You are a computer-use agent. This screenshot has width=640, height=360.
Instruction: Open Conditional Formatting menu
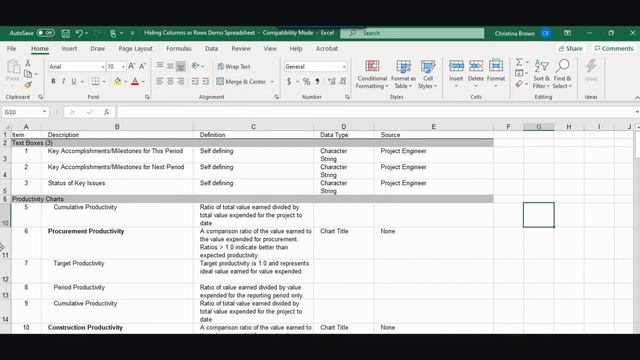click(372, 74)
